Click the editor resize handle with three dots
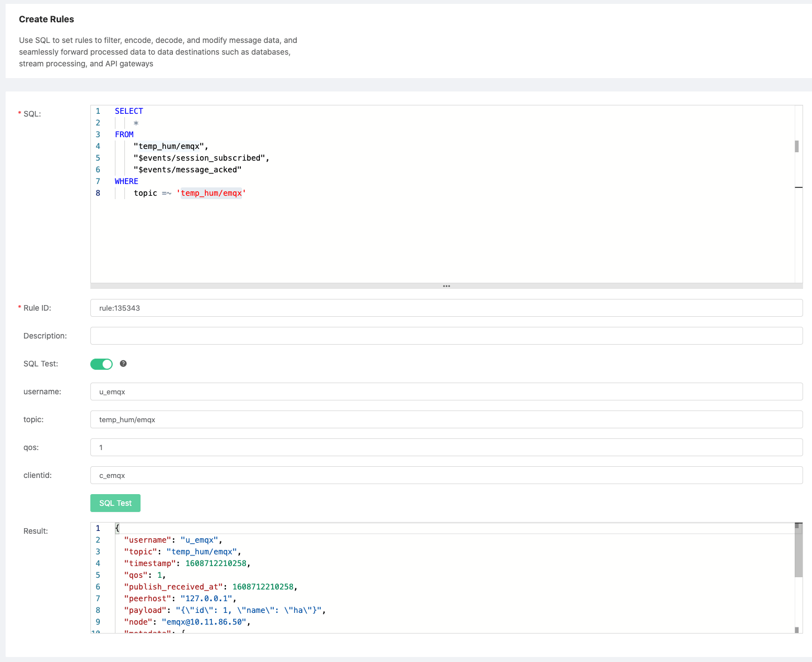Image resolution: width=812 pixels, height=662 pixels. click(446, 286)
